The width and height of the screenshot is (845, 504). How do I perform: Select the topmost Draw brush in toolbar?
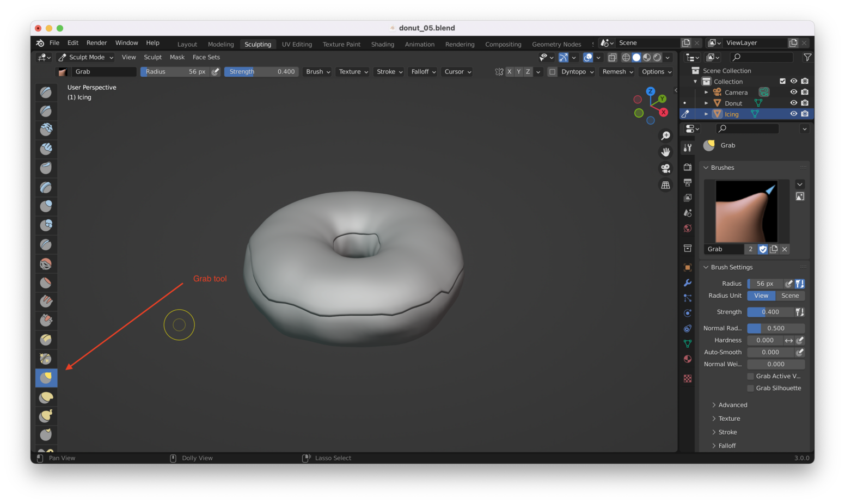point(46,93)
